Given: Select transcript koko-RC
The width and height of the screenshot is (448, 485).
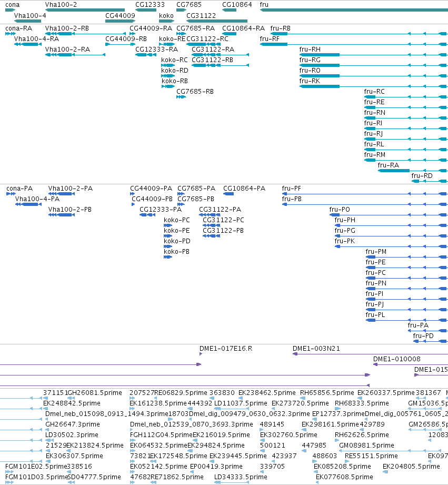Looking at the screenshot, I should (x=174, y=60).
